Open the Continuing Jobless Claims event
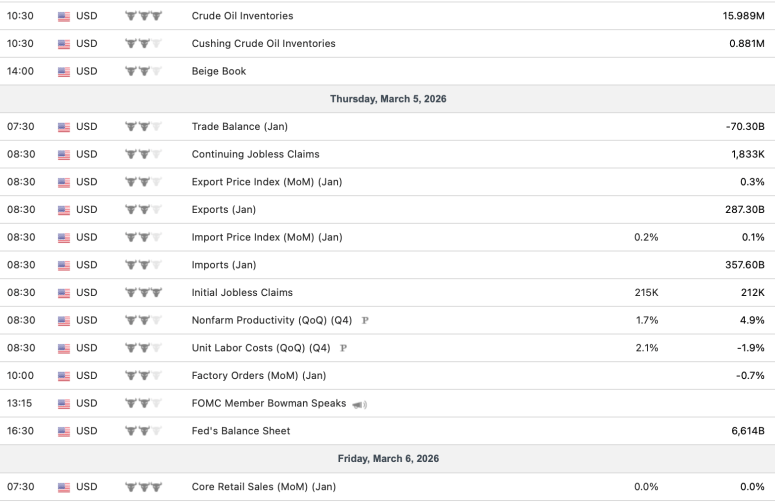775x503 pixels. click(x=255, y=155)
